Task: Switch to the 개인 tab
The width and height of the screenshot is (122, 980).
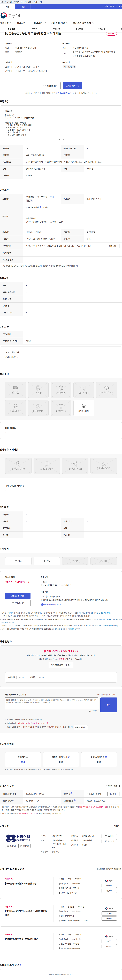Action: pos(8,7)
